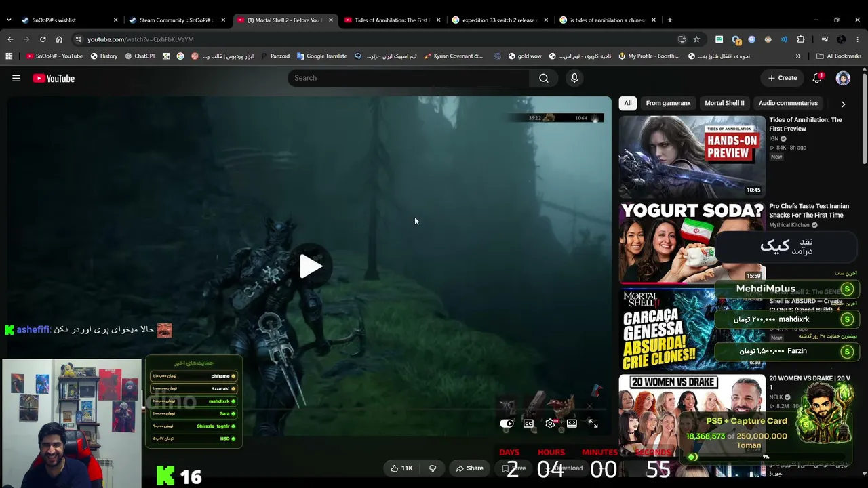
Task: Open 'Pro Chefs Taste Test Iranian Snacks' title
Action: [x=809, y=211]
